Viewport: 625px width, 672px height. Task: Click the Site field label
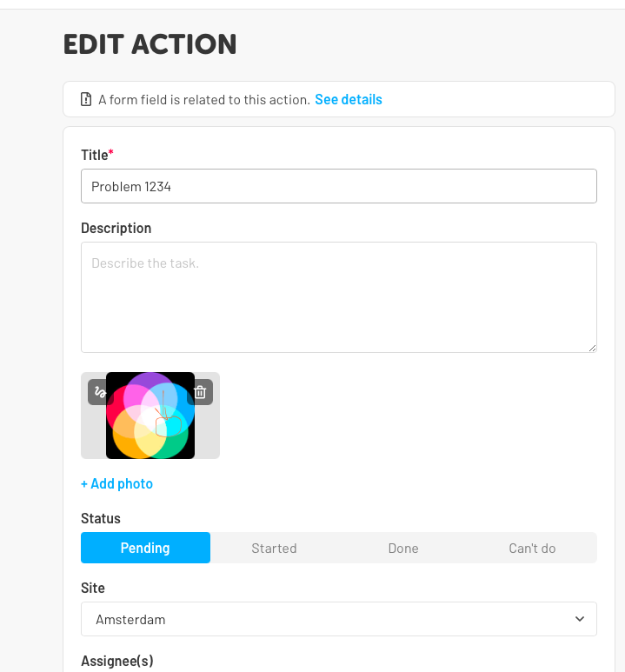[x=93, y=588]
